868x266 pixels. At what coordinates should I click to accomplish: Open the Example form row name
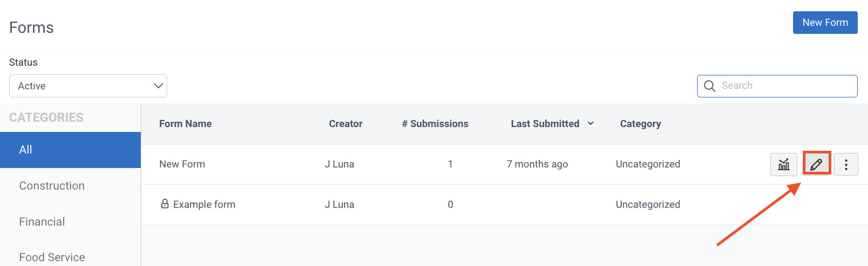[204, 205]
